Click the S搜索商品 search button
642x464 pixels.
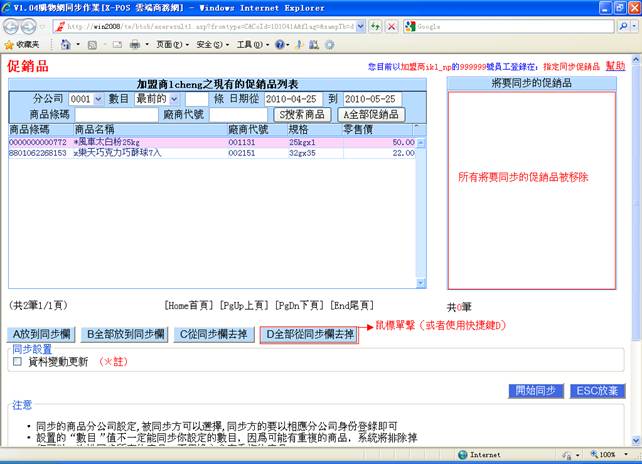pos(302,115)
